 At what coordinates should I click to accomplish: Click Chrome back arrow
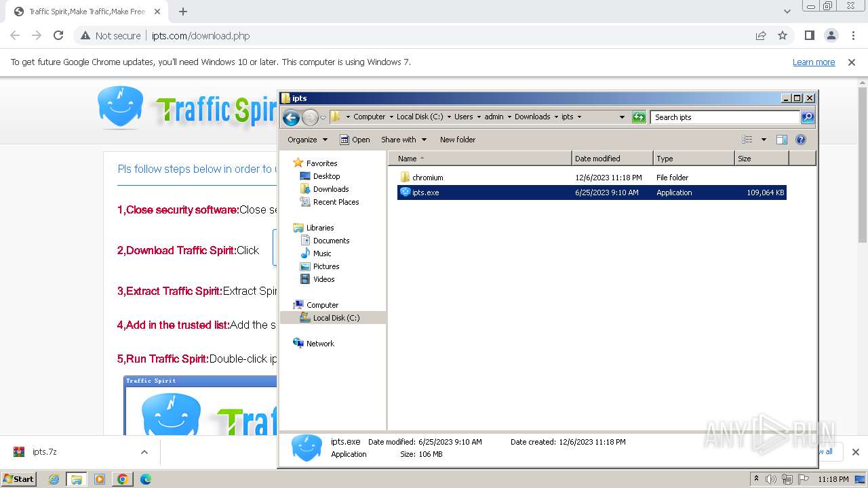tap(15, 35)
